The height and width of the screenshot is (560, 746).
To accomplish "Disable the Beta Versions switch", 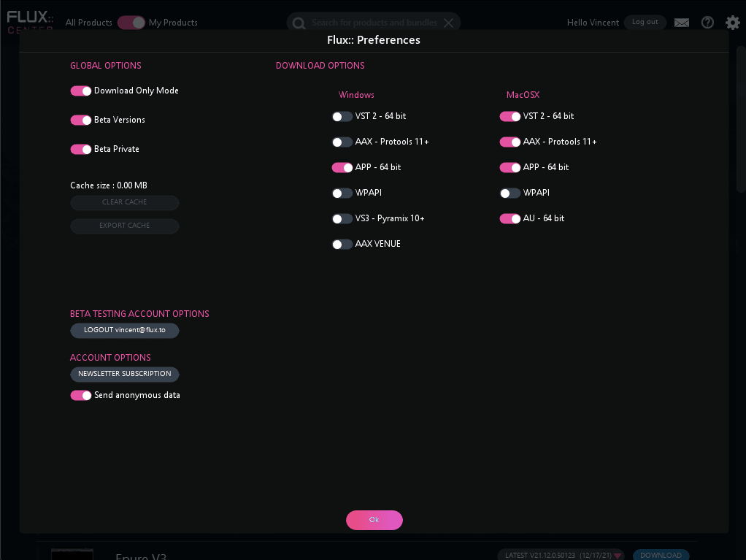I will pyautogui.click(x=80, y=120).
